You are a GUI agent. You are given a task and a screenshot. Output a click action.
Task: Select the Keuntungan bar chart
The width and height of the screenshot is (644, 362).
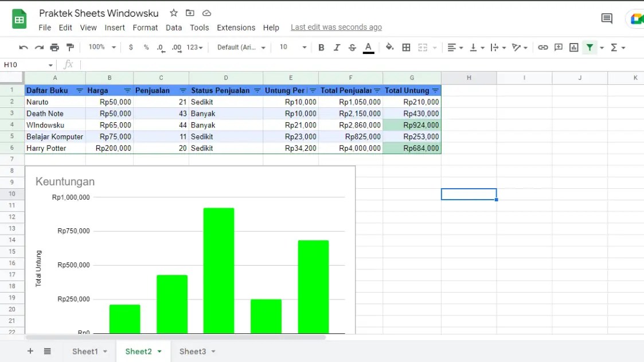coord(190,251)
